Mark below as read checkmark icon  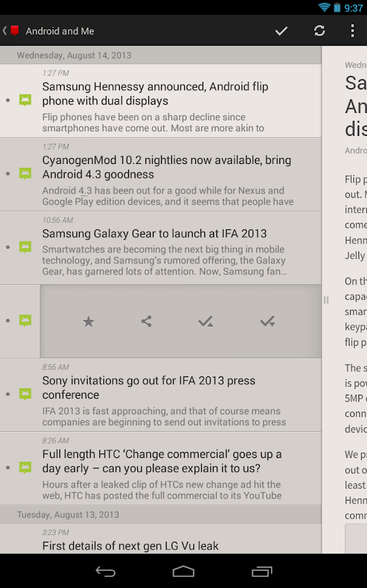tap(268, 321)
